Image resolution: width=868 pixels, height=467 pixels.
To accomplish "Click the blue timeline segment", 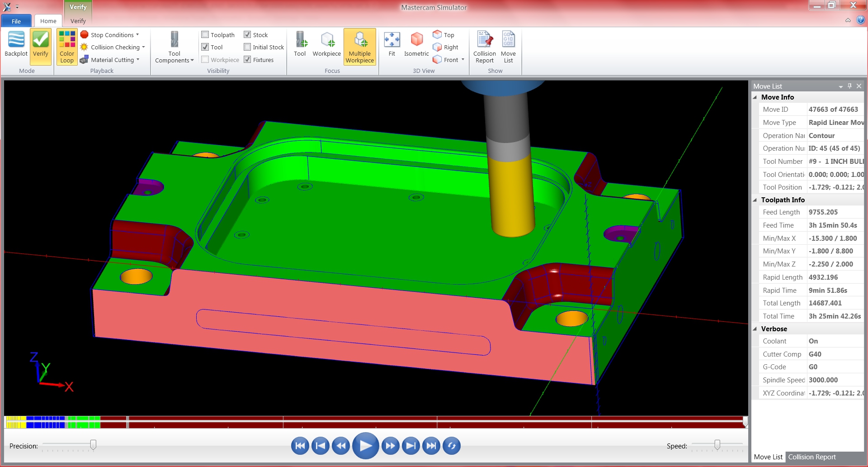I will tap(45, 422).
